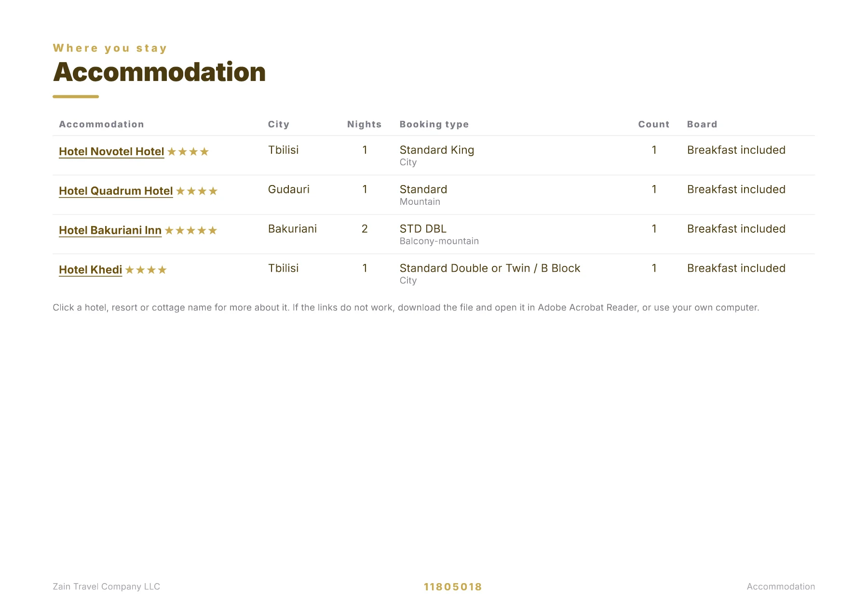Click the 'Accommodation' column header
This screenshot has height=613, width=868.
101,124
